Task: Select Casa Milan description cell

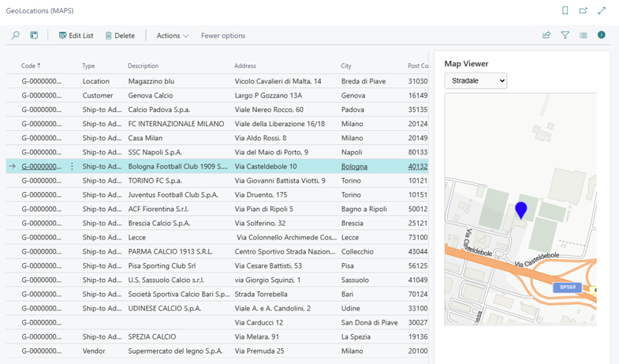Action: [x=145, y=138]
